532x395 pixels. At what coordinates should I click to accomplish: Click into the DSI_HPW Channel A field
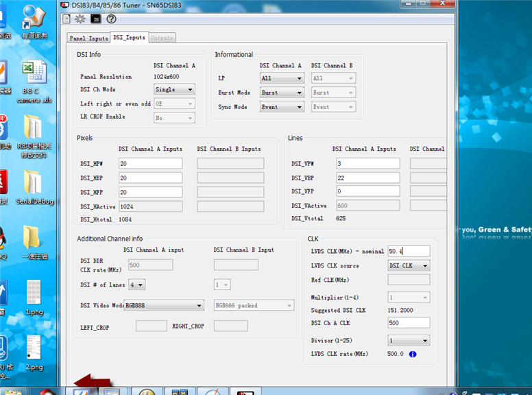(x=151, y=164)
